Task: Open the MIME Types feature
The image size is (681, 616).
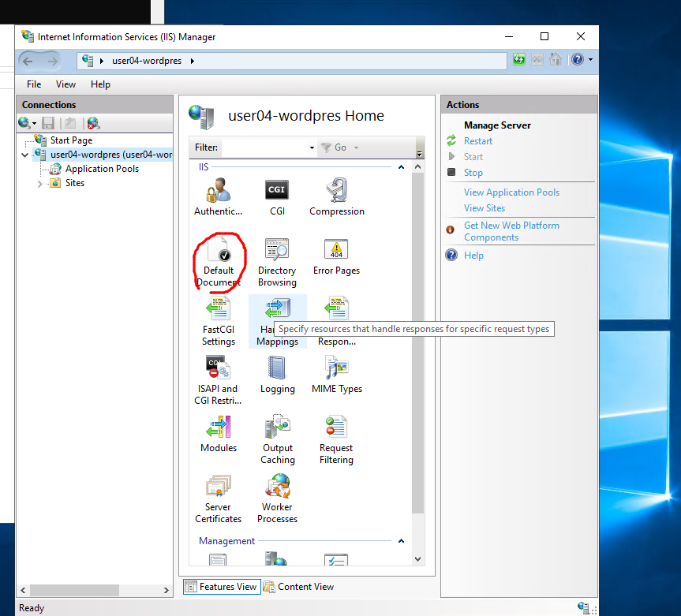Action: [337, 375]
